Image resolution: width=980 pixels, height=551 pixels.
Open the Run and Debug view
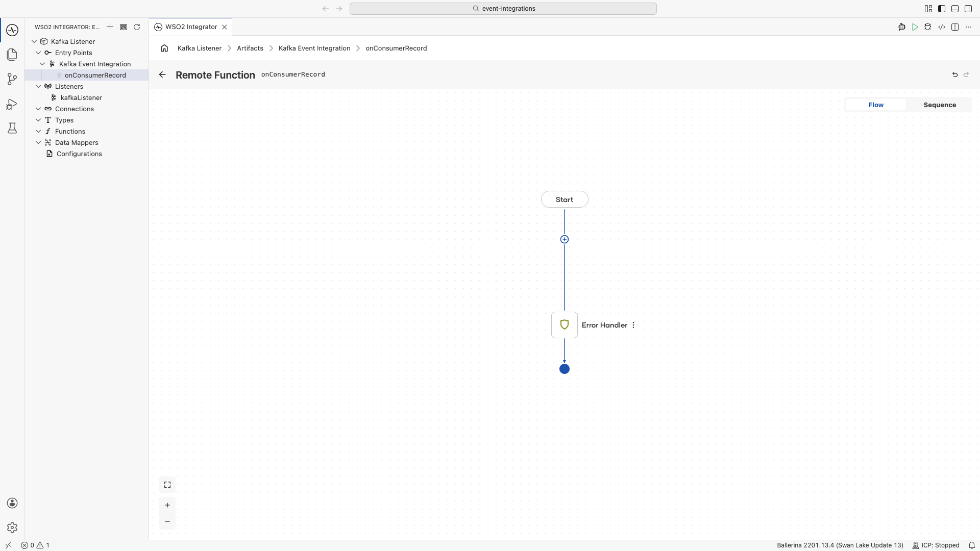(x=12, y=104)
